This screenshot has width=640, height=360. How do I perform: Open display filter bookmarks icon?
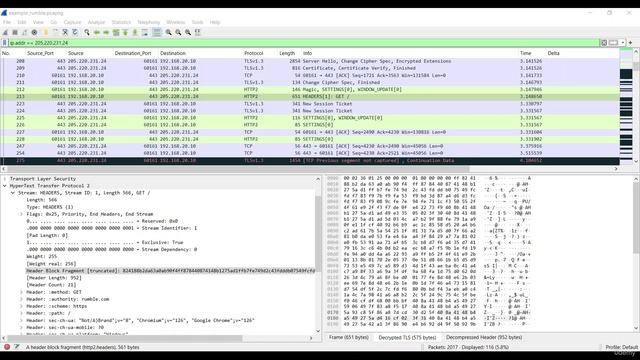[x=4, y=42]
